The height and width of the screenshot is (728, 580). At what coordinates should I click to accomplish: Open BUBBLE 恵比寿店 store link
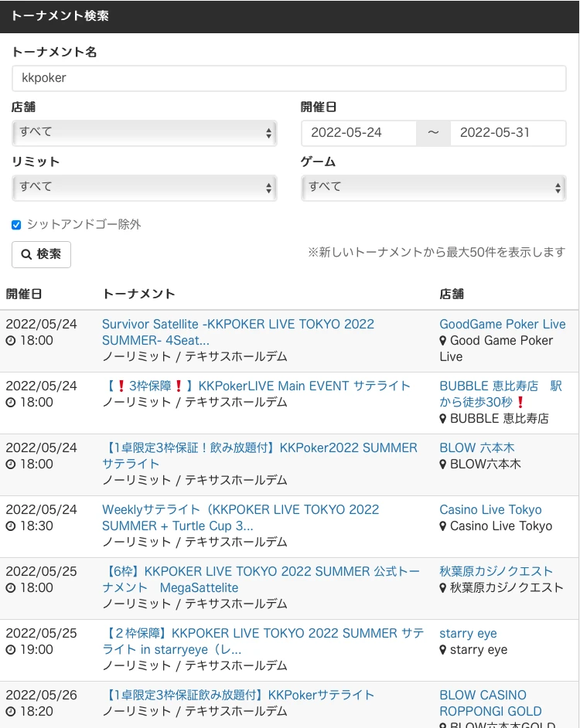pos(500,393)
